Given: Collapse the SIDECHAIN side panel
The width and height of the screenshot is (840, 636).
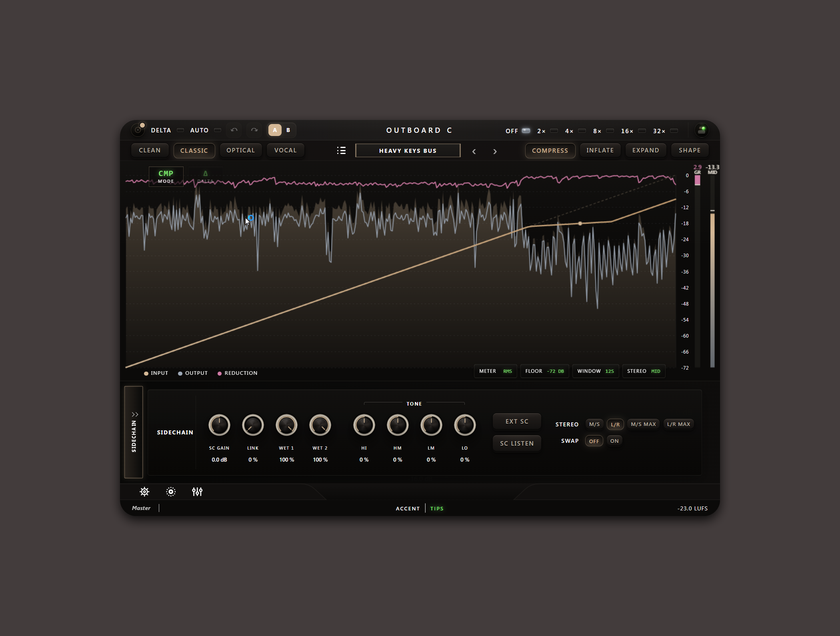Looking at the screenshot, I should tap(134, 432).
